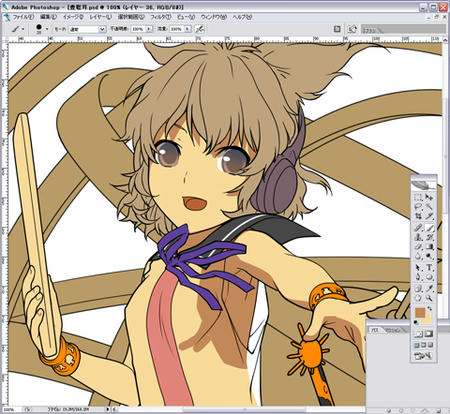This screenshot has height=414, width=450.
Task: Open the opacity slider popup arrow
Action: pos(149,29)
